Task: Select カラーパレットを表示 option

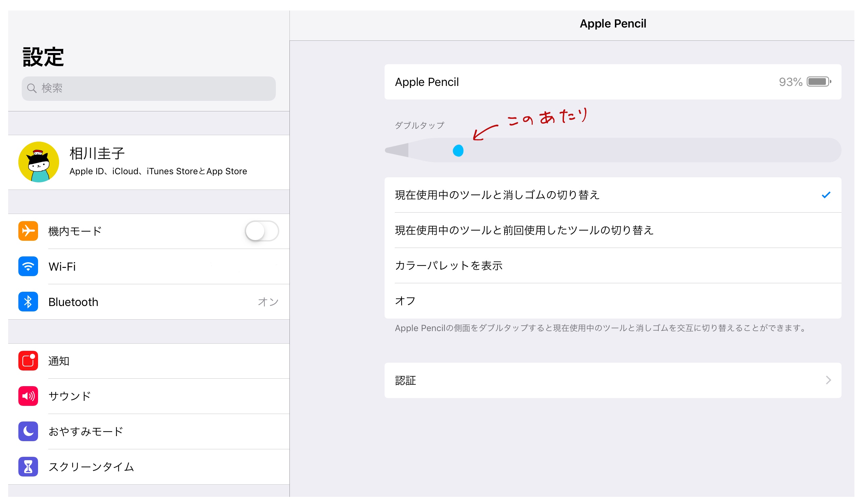Action: pyautogui.click(x=613, y=266)
